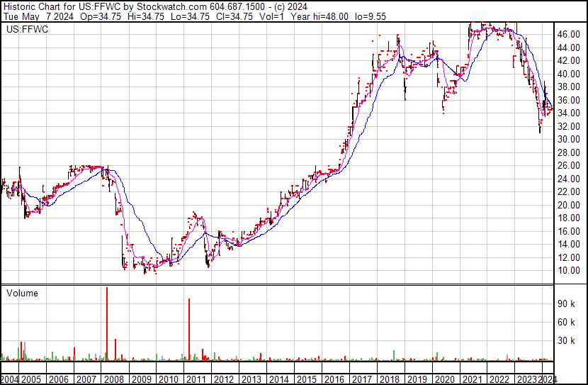The image size is (588, 385).
Task: Select the 2024 year marker at axis end
Action: (x=548, y=379)
